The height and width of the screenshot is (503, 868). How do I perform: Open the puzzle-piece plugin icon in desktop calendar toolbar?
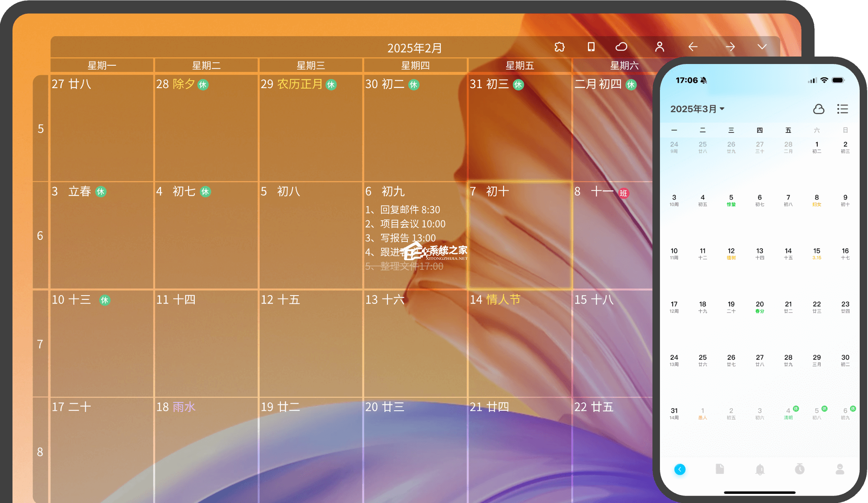coord(560,47)
